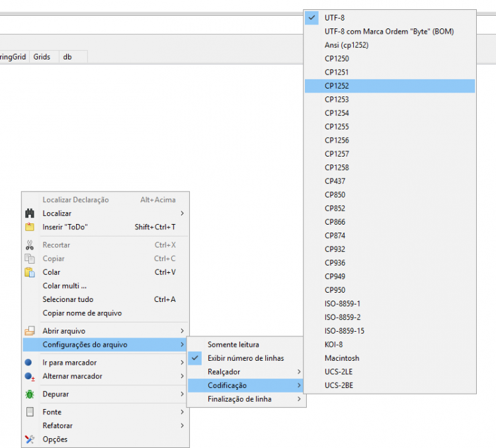
Task: Open the Refatorar submenu entry
Action: (x=105, y=426)
